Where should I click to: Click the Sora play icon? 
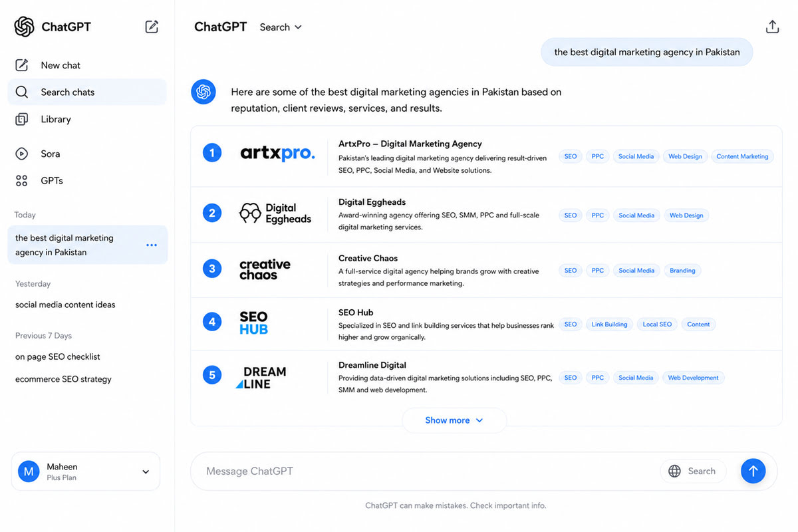click(22, 154)
